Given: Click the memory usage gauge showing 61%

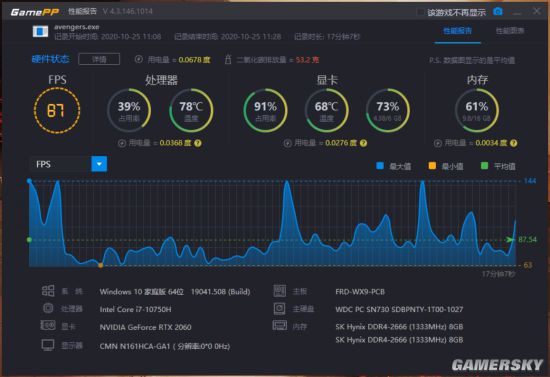Looking at the screenshot, I should [477, 110].
